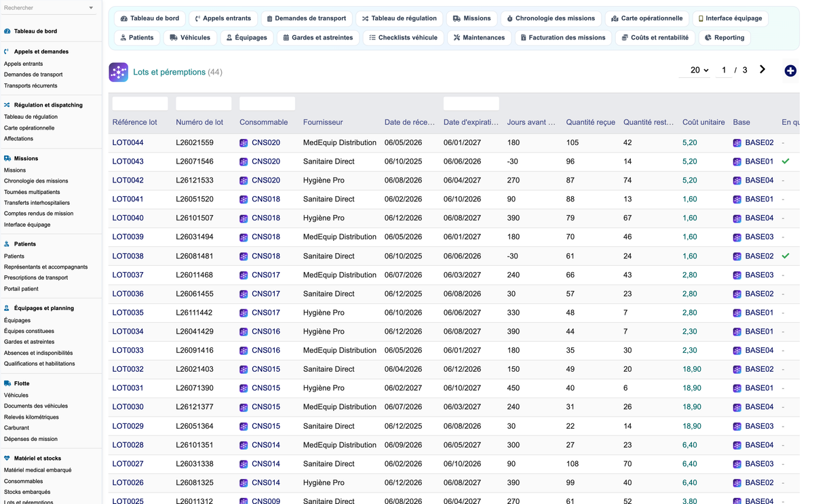Open Missions toolbar button
This screenshot has width=814, height=504.
point(471,18)
